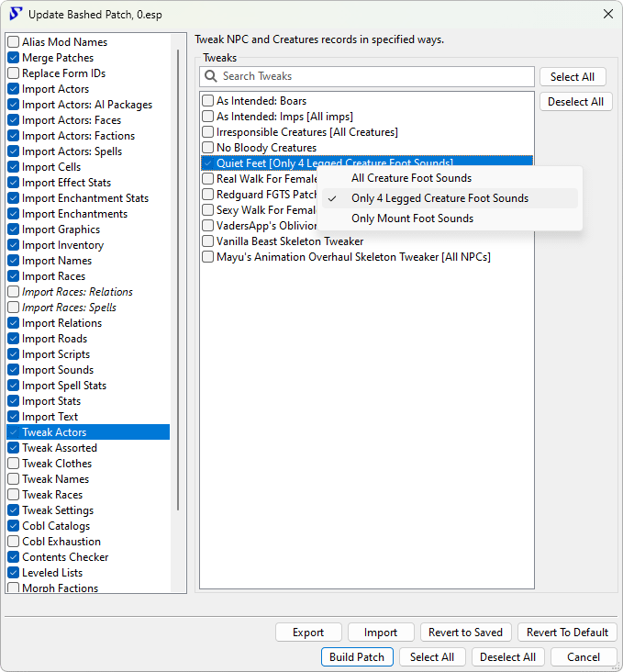Click the Wrye Bash app icon in title bar

click(x=16, y=14)
